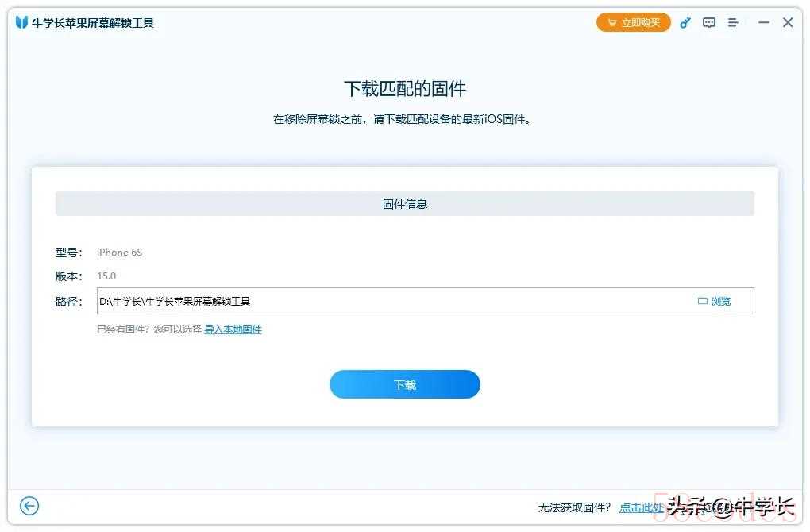Viewport: 810px width, 532px height.
Task: Go back using the circular arrow icon
Action: click(29, 506)
